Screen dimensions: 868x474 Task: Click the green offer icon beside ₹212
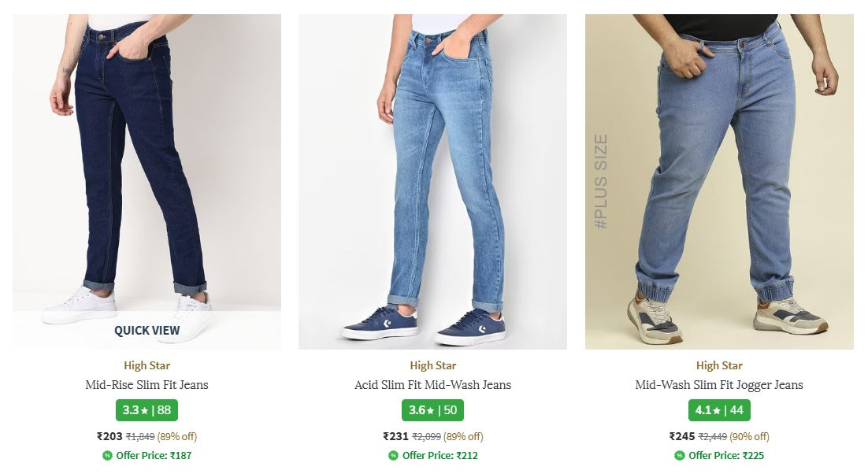393,455
